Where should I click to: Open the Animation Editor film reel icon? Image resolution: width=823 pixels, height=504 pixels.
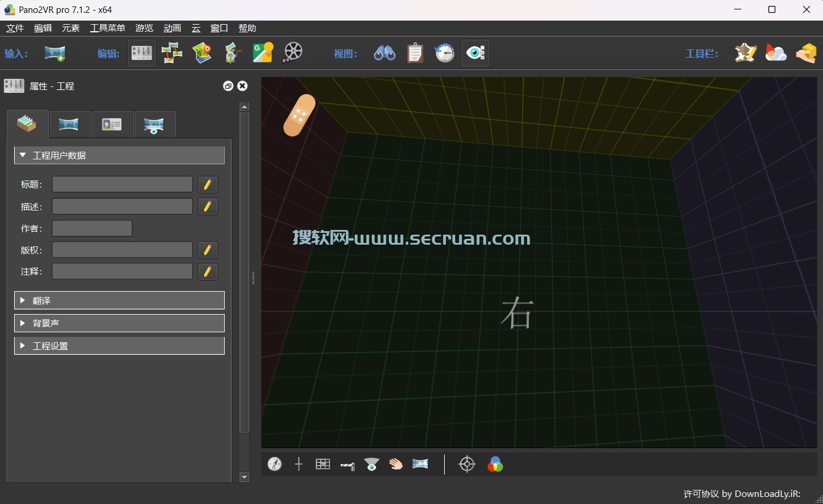pyautogui.click(x=292, y=54)
